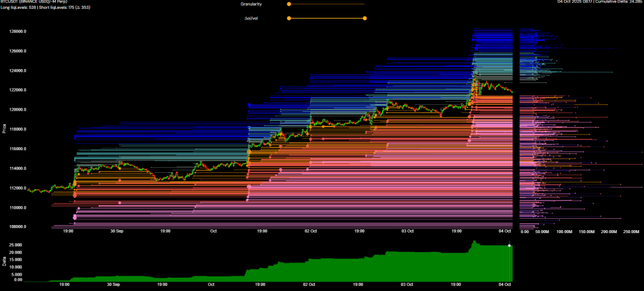
Task: Click the Granularity slider handle
Action: click(289, 4)
